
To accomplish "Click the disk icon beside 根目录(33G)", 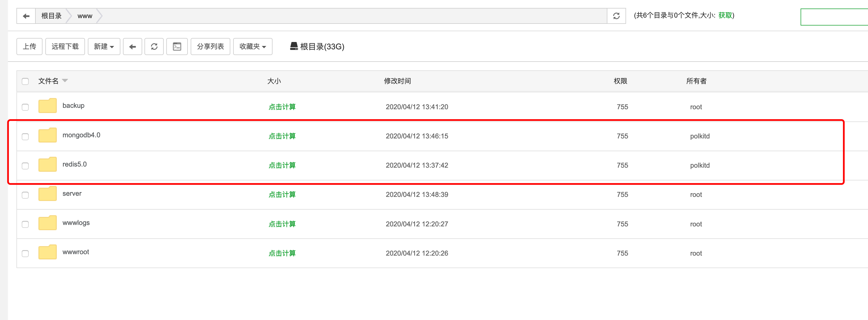I will (x=294, y=46).
